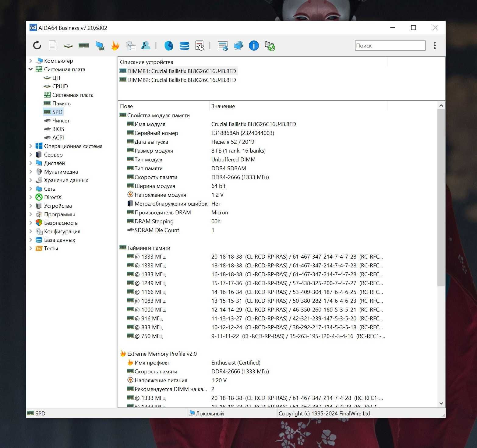The image size is (477, 448).
Task: Expand the Хранение данных node
Action: pyautogui.click(x=31, y=180)
